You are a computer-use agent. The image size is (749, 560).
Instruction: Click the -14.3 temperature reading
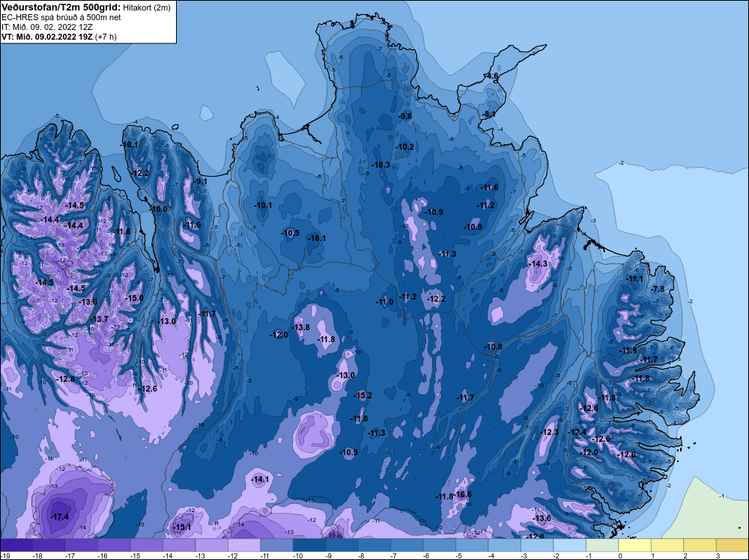538,264
